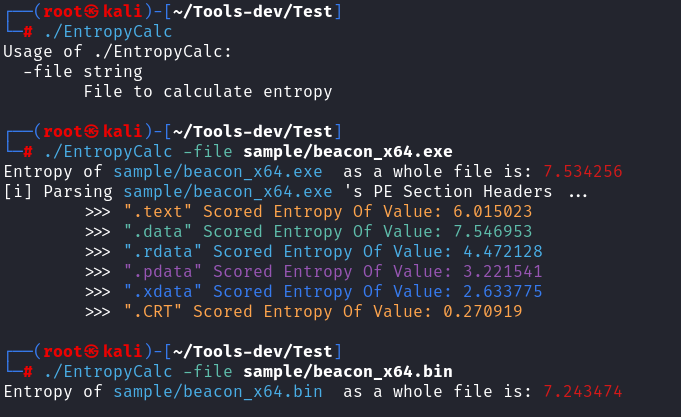Click the ".data" section entropy row
The height and width of the screenshot is (417, 681).
click(x=308, y=232)
